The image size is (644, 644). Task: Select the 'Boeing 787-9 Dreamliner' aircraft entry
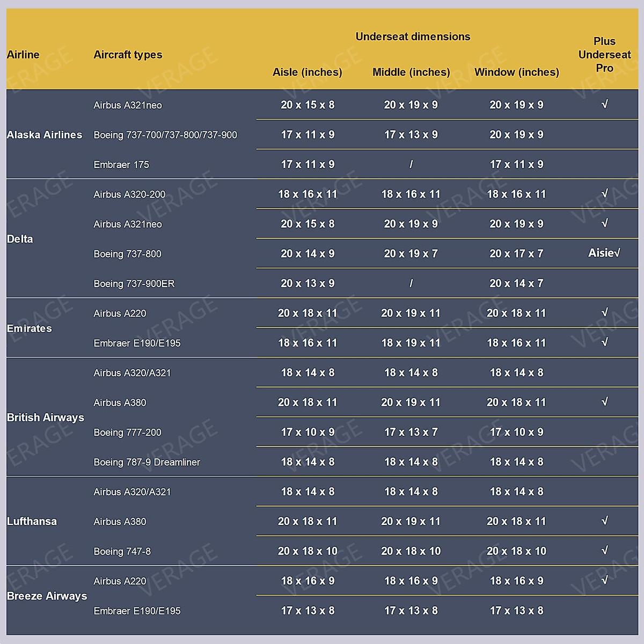point(147,462)
